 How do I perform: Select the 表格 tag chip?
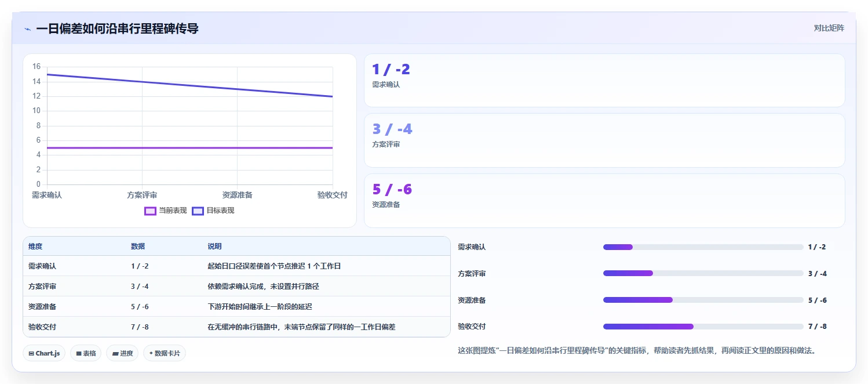[x=86, y=353]
